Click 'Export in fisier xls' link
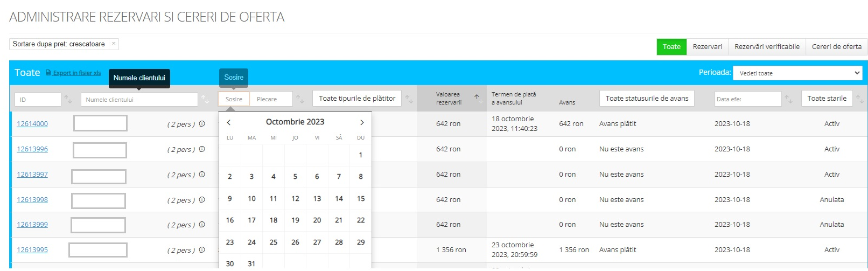The width and height of the screenshot is (868, 271). tap(76, 73)
